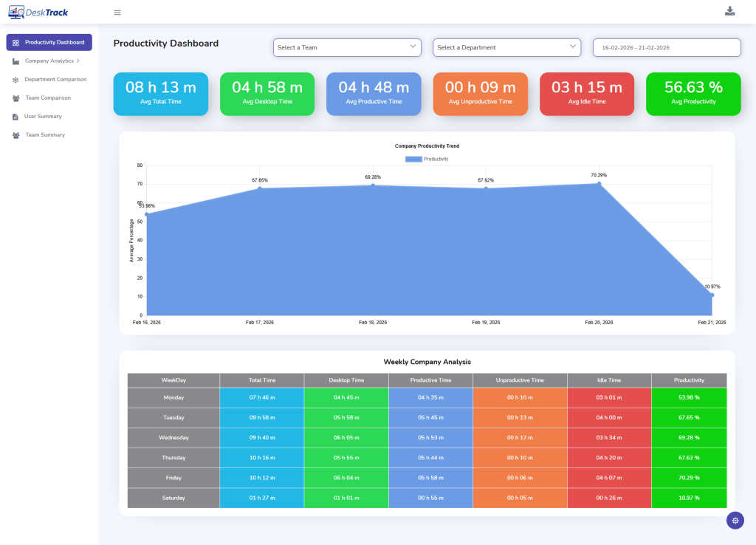Screen dimensions: 756x545
Task: Click the Feb 20 peak point on the chart
Action: point(597,183)
